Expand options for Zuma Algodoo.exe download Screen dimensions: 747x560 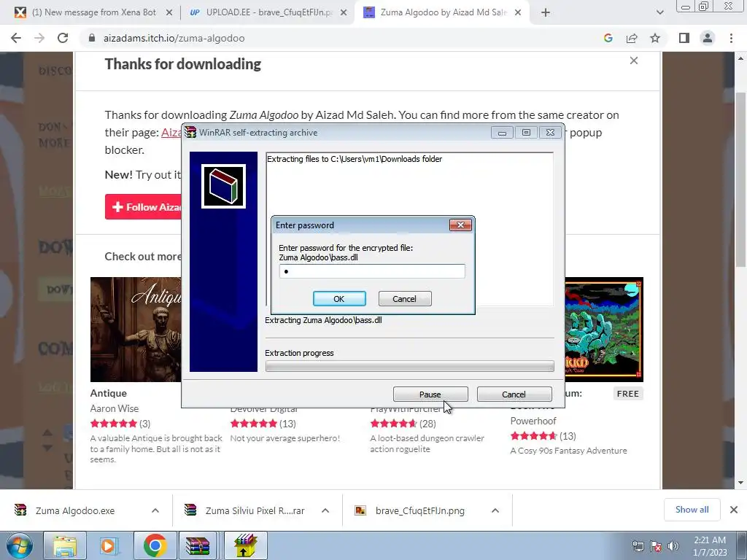[155, 511]
